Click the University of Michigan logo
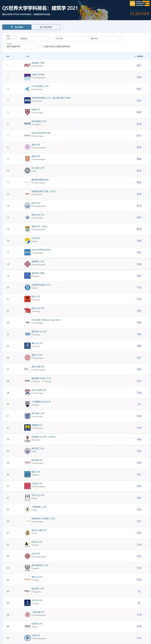The image size is (151, 644). point(27,428)
